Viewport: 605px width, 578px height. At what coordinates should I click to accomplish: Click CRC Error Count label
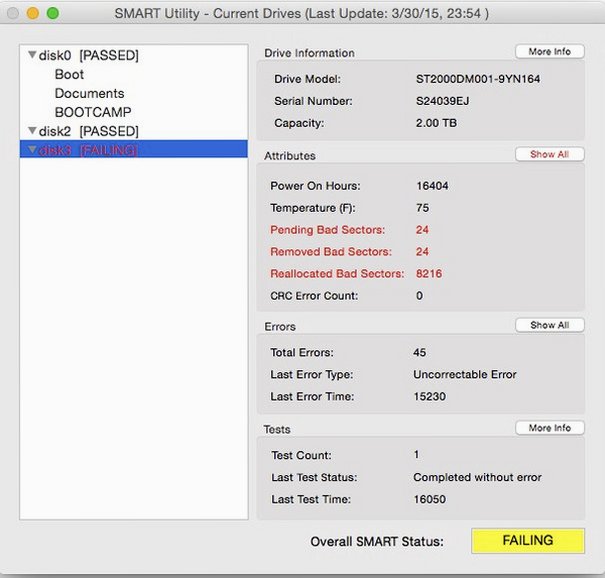(314, 296)
